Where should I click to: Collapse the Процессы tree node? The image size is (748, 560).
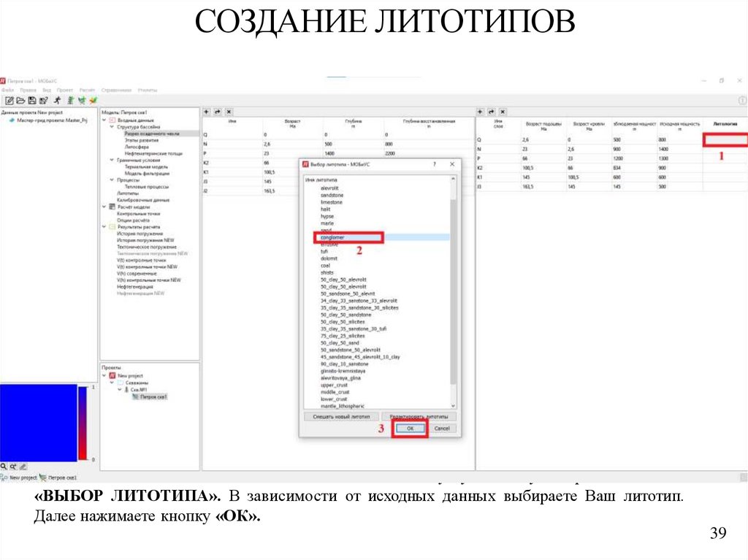point(112,180)
